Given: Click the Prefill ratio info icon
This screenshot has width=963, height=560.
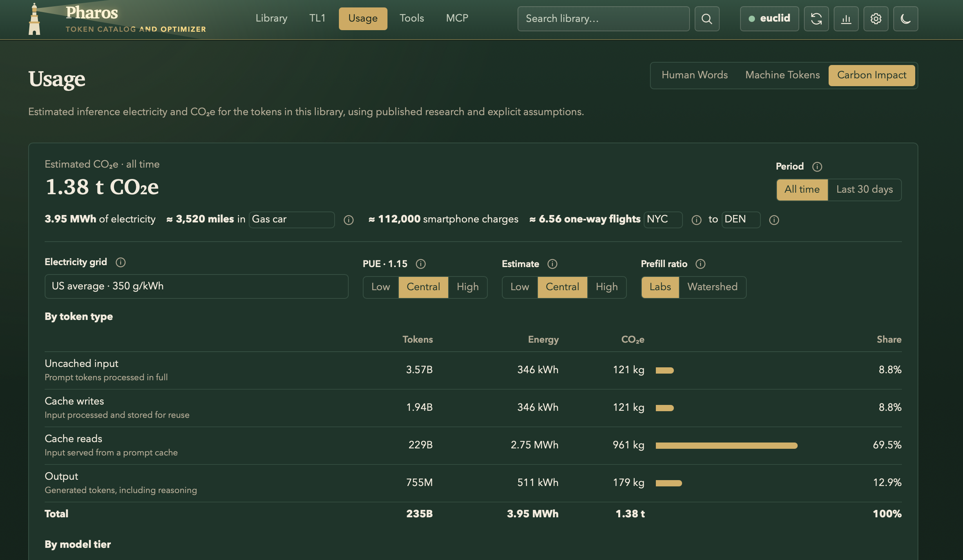Looking at the screenshot, I should point(700,264).
